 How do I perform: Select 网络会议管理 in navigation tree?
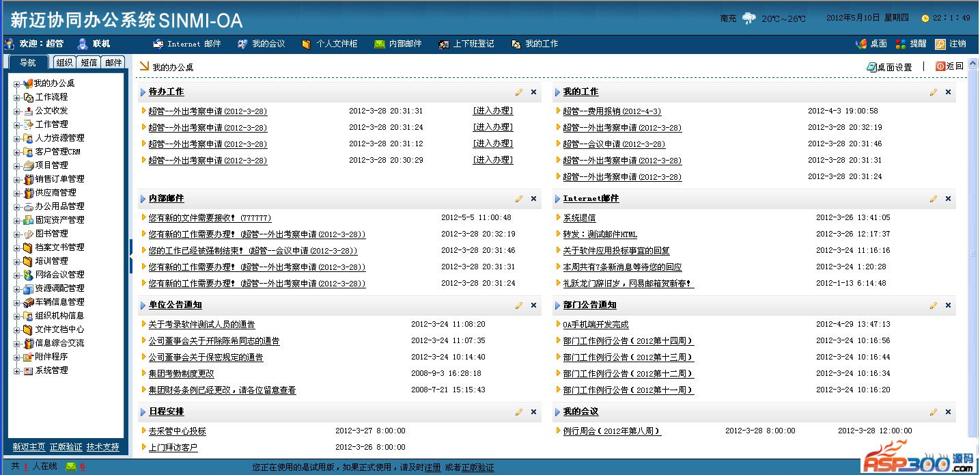(60, 275)
